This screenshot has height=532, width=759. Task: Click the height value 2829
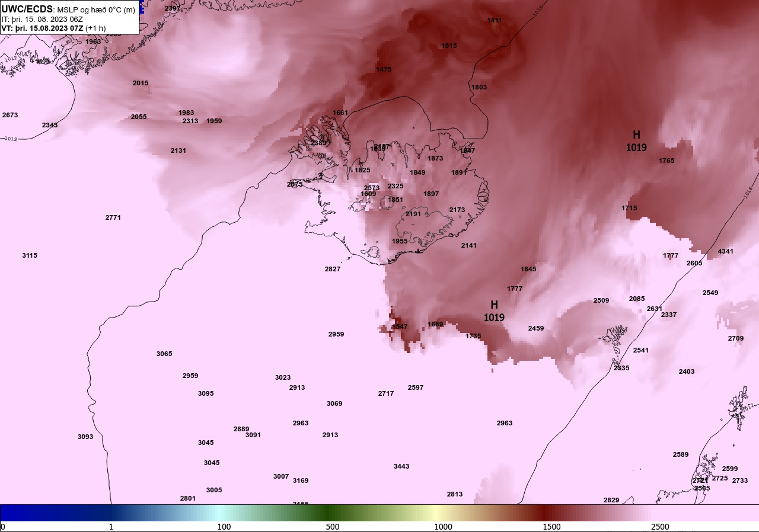(611, 500)
